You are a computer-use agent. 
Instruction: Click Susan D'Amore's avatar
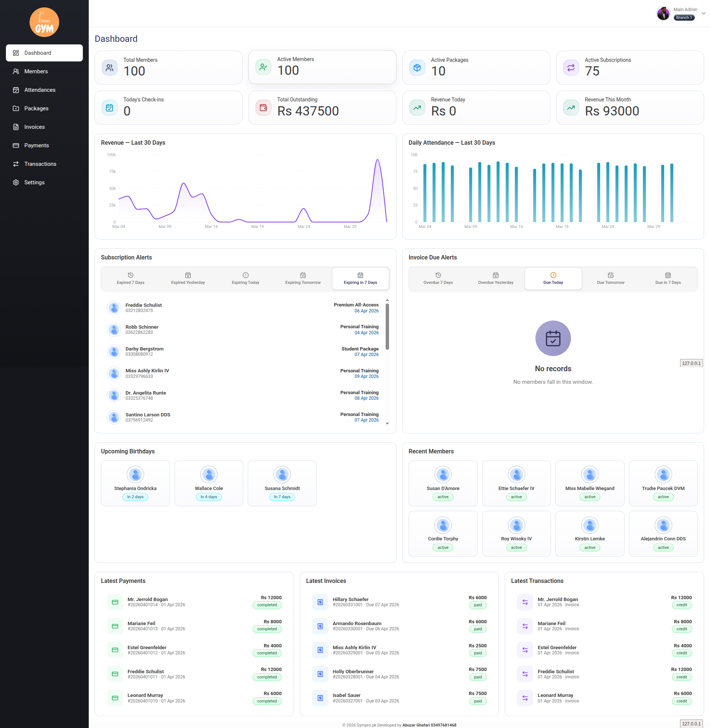point(443,474)
